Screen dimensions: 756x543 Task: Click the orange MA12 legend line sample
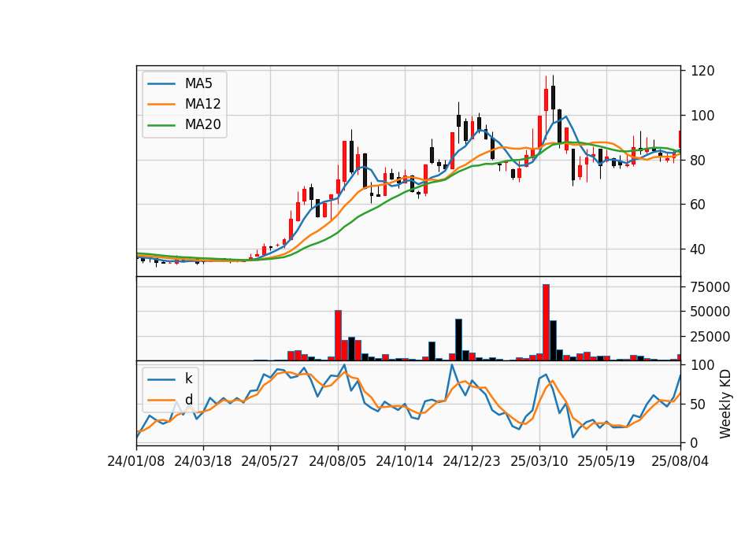[161, 104]
